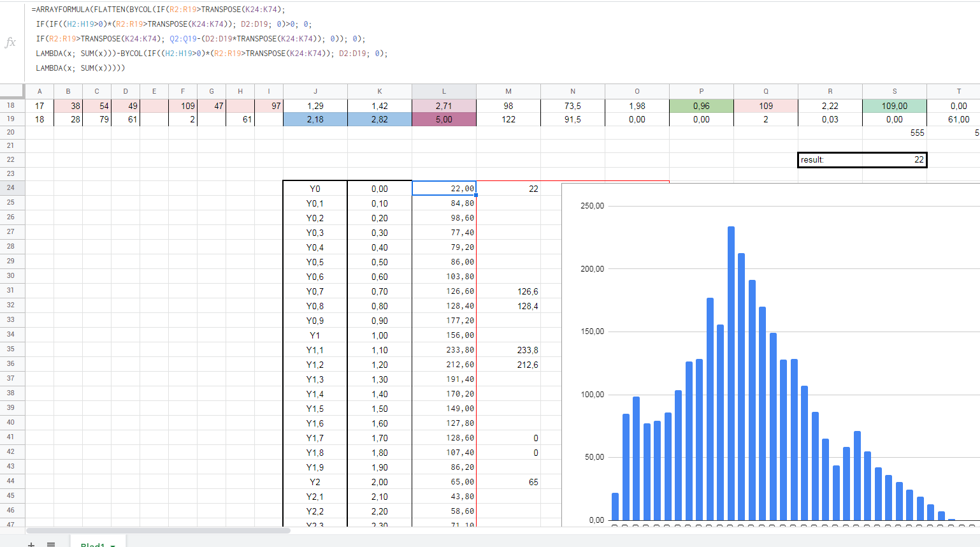Click the cell with 156,00
This screenshot has height=547, width=980.
pyautogui.click(x=444, y=335)
